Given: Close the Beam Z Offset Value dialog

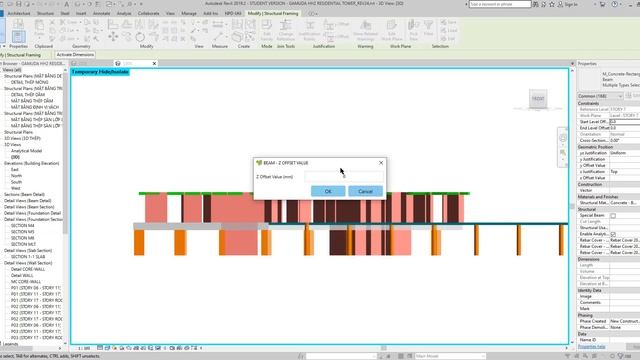Looking at the screenshot, I should point(381,162).
